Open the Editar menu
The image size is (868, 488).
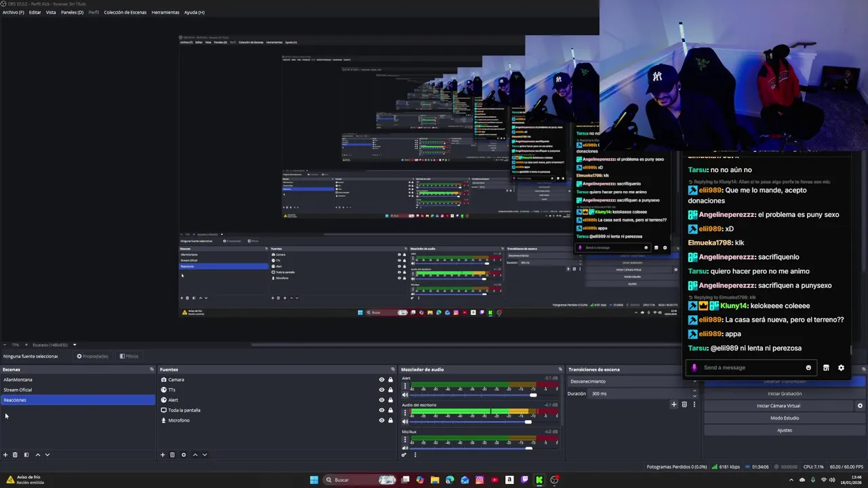[35, 12]
